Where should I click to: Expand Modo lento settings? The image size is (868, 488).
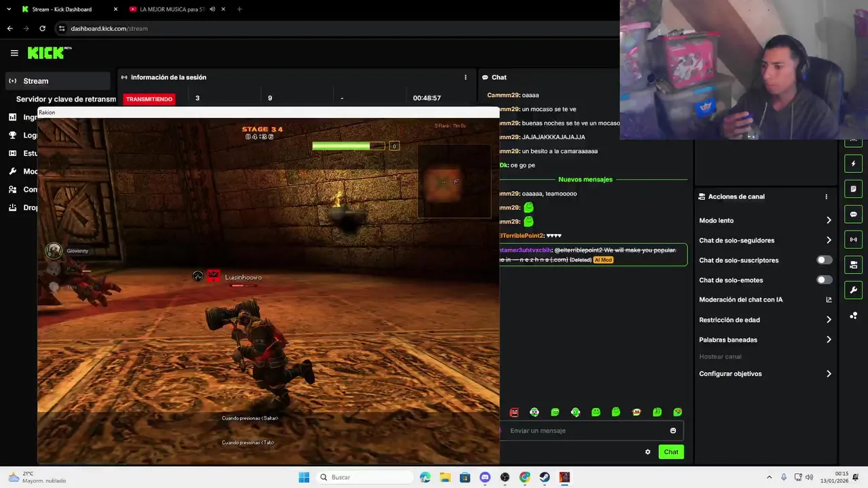tap(765, 220)
